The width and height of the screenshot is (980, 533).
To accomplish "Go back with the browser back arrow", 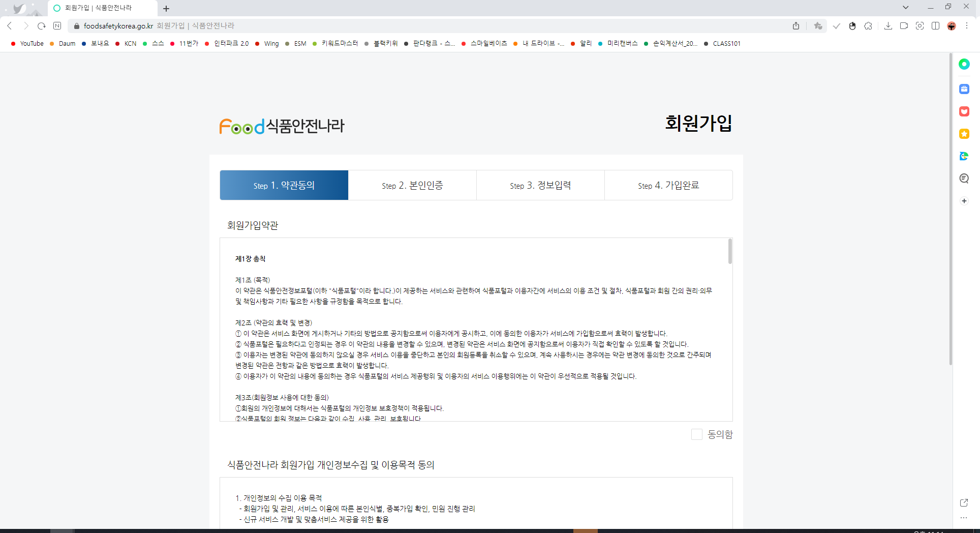I will click(x=10, y=26).
